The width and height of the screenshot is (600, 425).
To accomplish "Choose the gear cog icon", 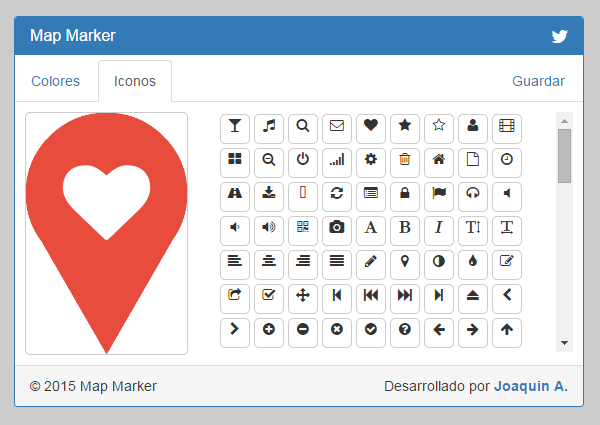I will point(371,163).
